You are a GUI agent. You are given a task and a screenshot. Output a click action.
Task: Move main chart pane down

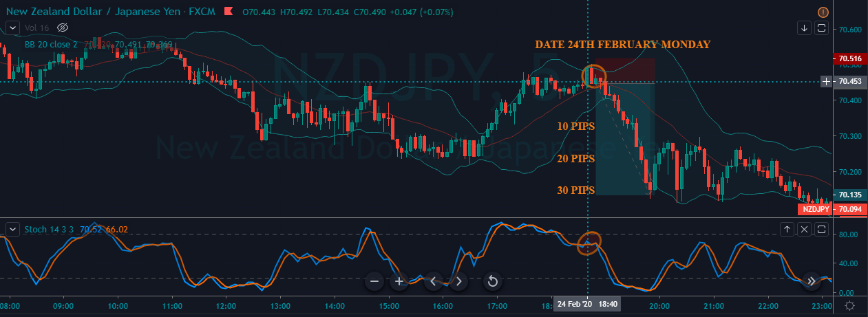click(804, 28)
